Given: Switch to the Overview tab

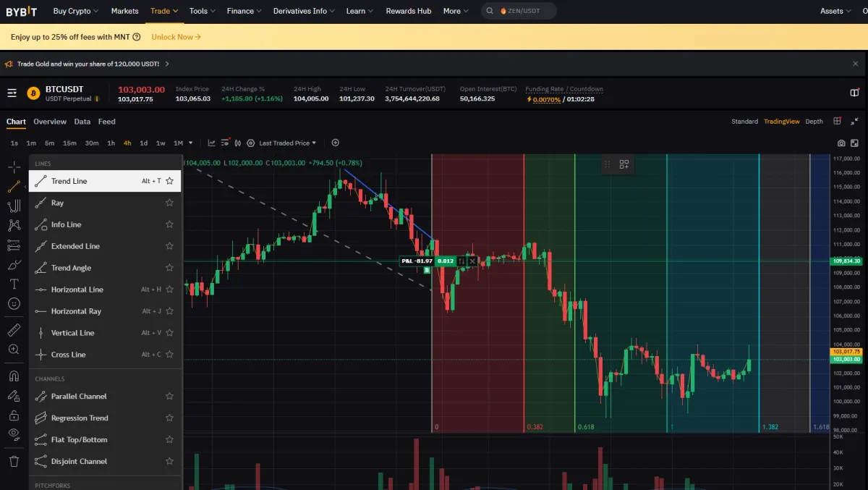Looking at the screenshot, I should (50, 122).
